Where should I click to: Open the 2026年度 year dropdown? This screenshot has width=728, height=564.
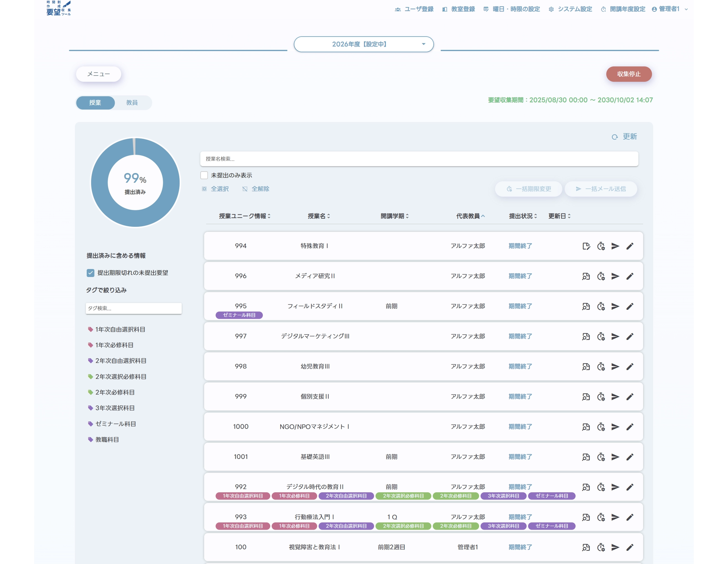pos(363,44)
